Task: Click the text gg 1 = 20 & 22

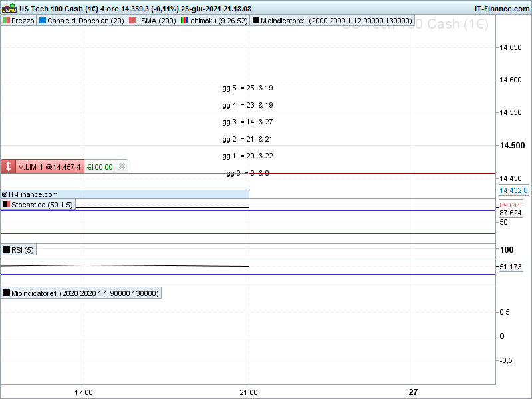Action: [x=247, y=156]
